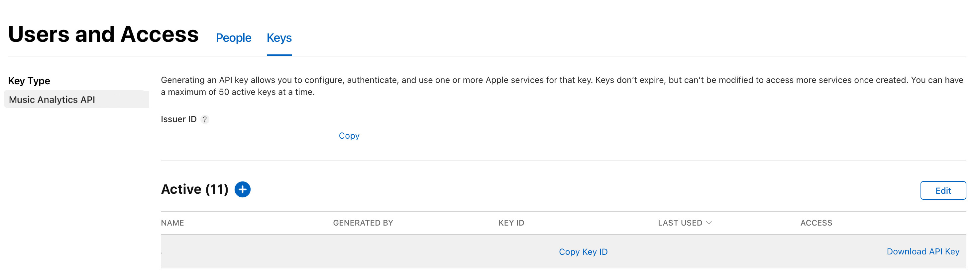The height and width of the screenshot is (275, 980).
Task: Sort by LAST USED column label
Action: coord(680,223)
